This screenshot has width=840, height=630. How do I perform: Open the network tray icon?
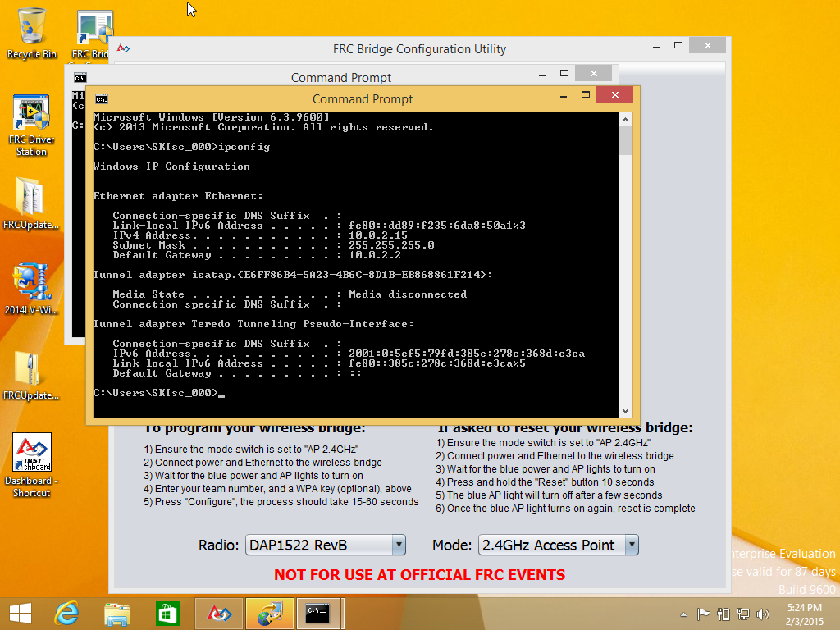pyautogui.click(x=743, y=614)
